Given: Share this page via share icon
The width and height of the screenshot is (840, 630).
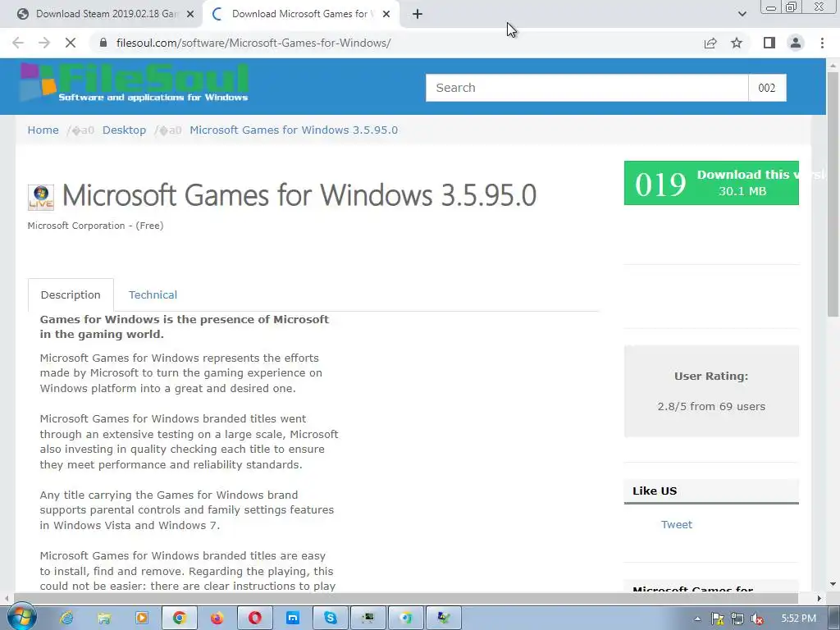Looking at the screenshot, I should (x=710, y=43).
